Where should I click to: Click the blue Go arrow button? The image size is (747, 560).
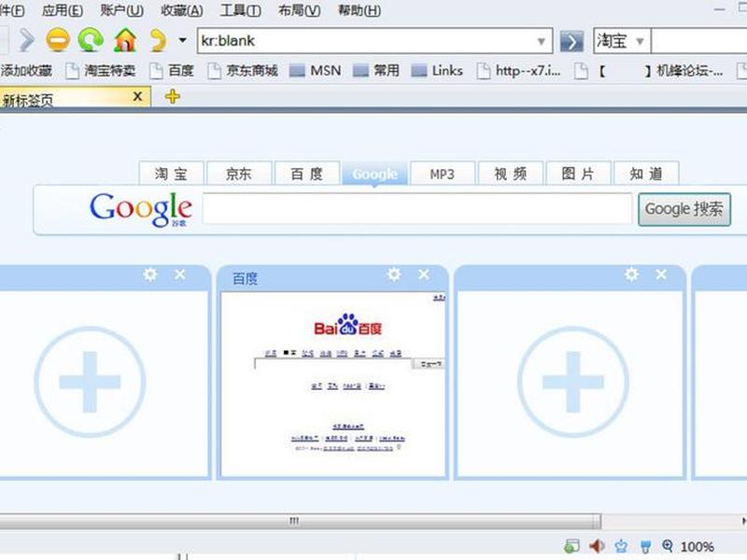[x=571, y=41]
